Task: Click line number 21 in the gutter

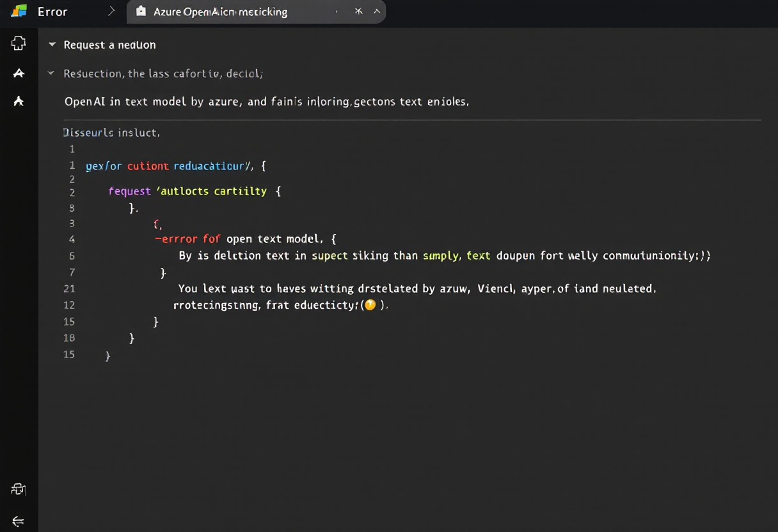Action: [x=69, y=289]
